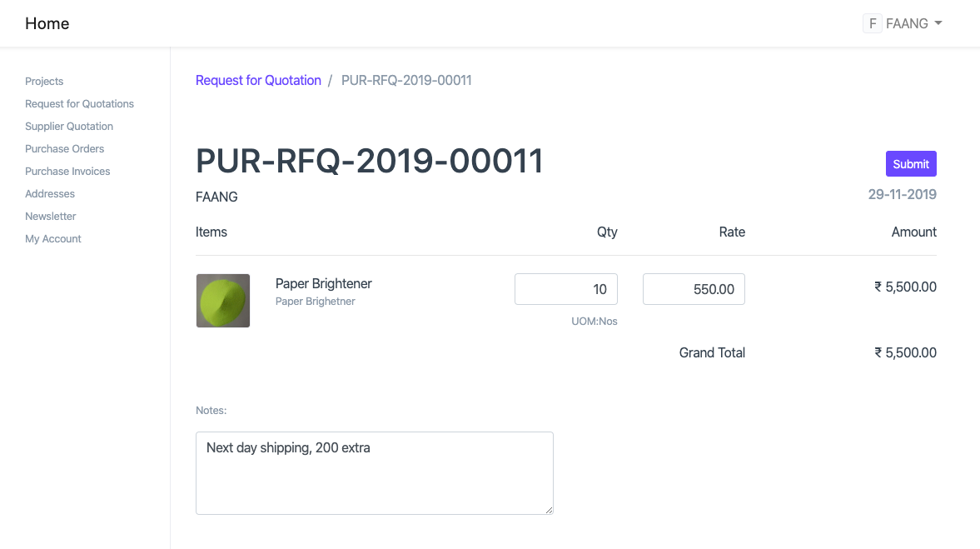Open Purchase Invoices in sidebar

click(67, 171)
